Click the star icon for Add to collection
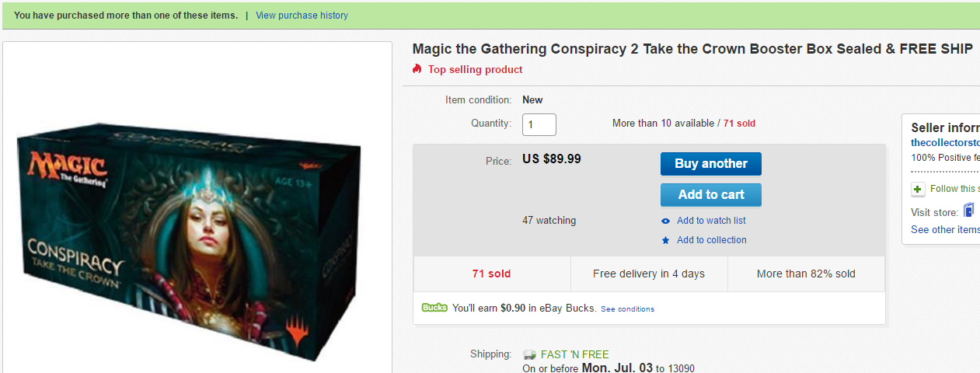 click(x=665, y=241)
